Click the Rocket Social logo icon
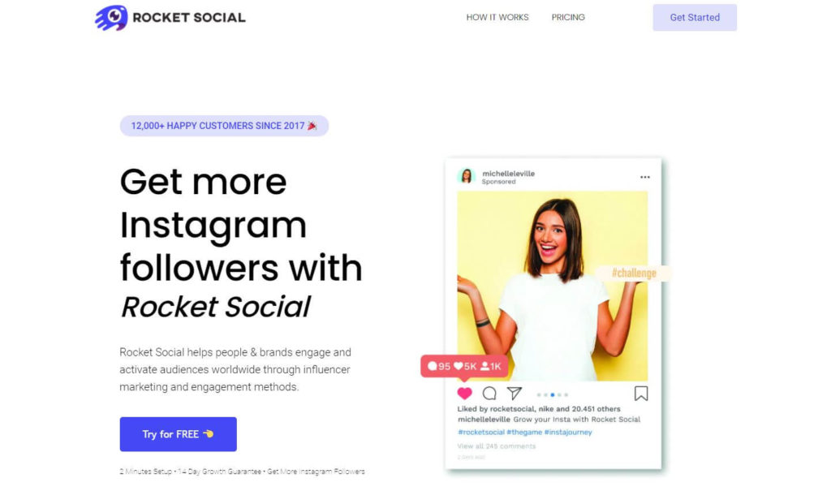Screen dimensions: 831x504 click(x=111, y=18)
